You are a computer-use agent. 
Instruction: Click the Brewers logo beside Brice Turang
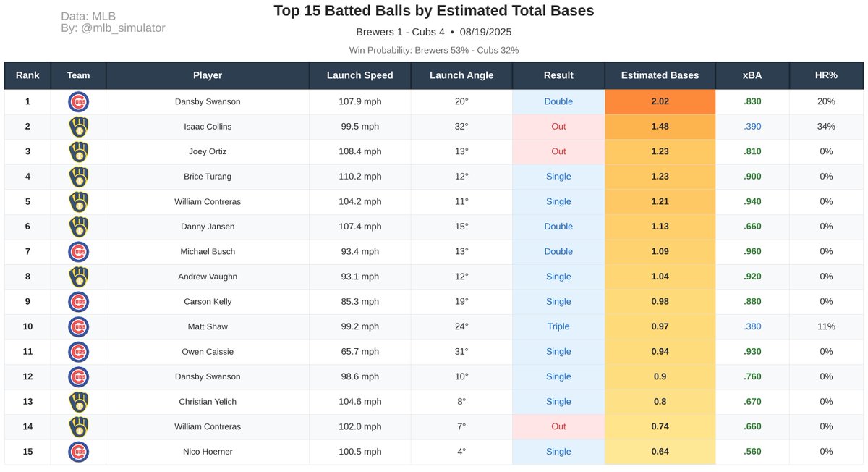click(x=78, y=177)
